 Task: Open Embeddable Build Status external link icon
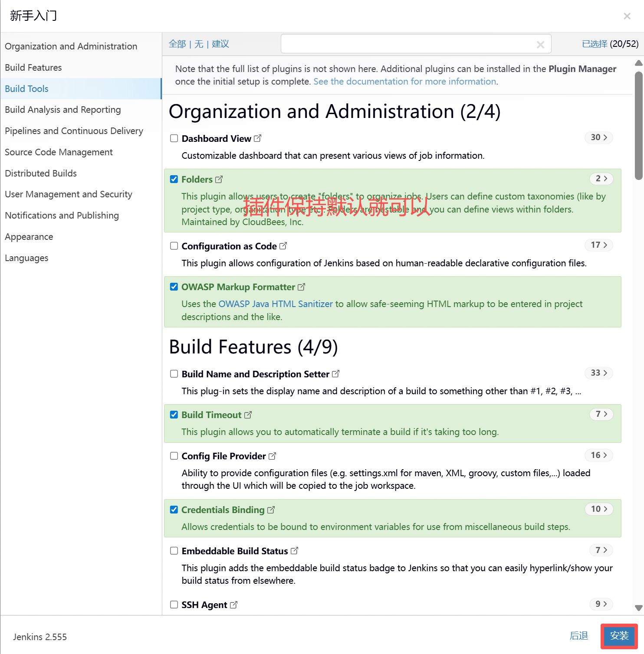pyautogui.click(x=294, y=551)
